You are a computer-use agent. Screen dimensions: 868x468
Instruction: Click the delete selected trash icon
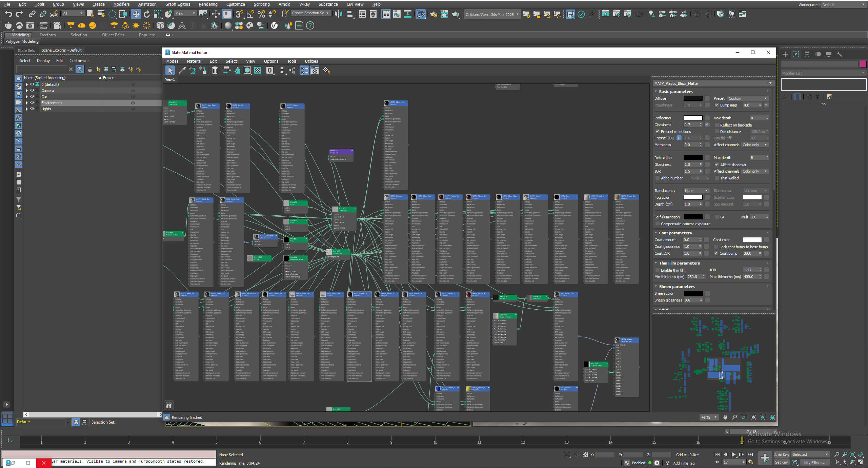click(x=215, y=70)
